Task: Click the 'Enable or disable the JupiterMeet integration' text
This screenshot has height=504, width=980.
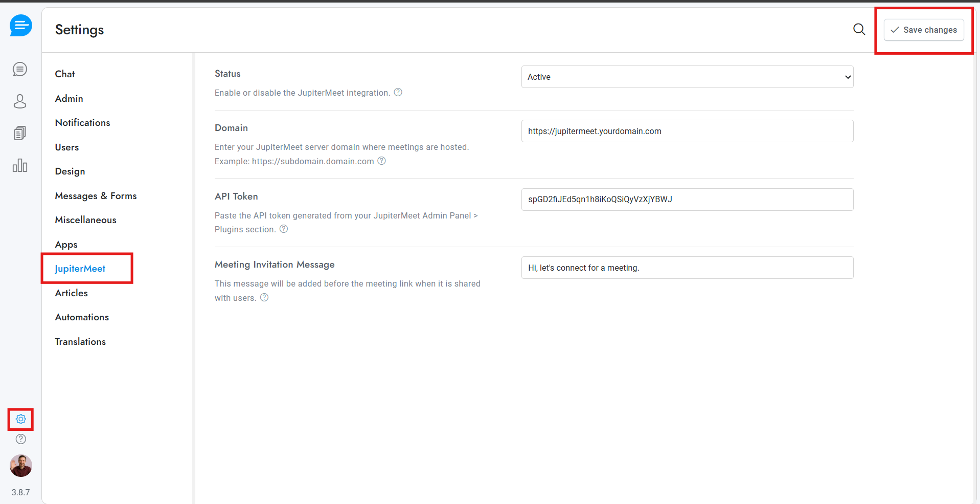Action: (x=302, y=93)
